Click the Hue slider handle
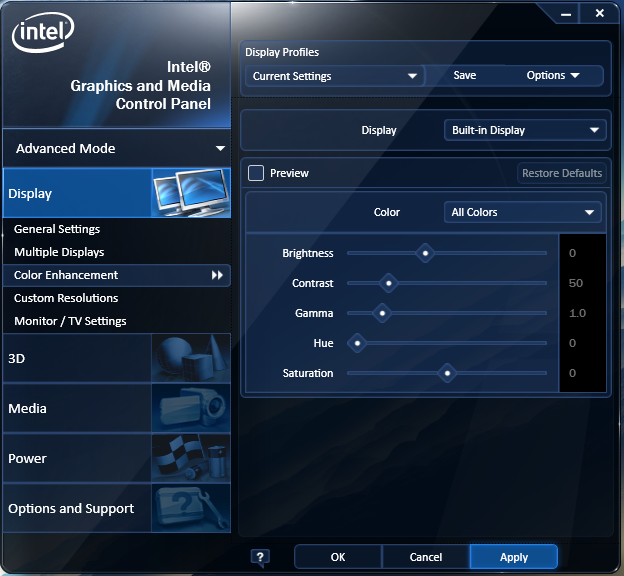This screenshot has height=576, width=624. pos(357,343)
